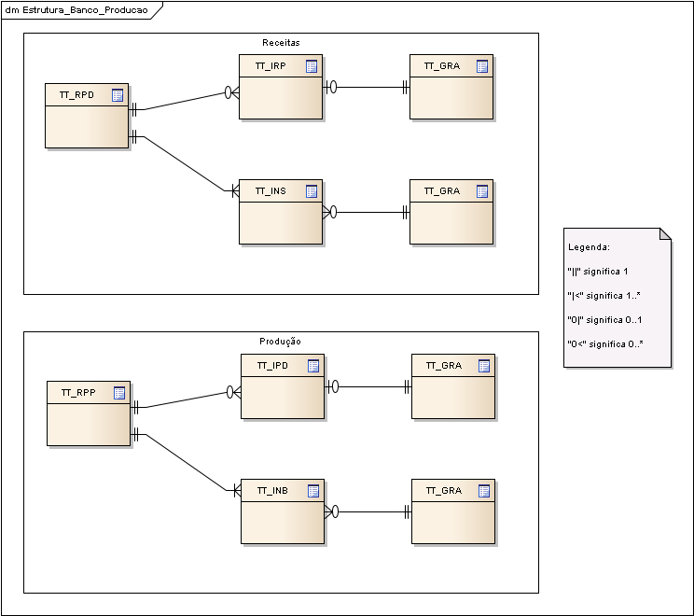Select connector from TT_RPP to TT_INB

(186, 463)
